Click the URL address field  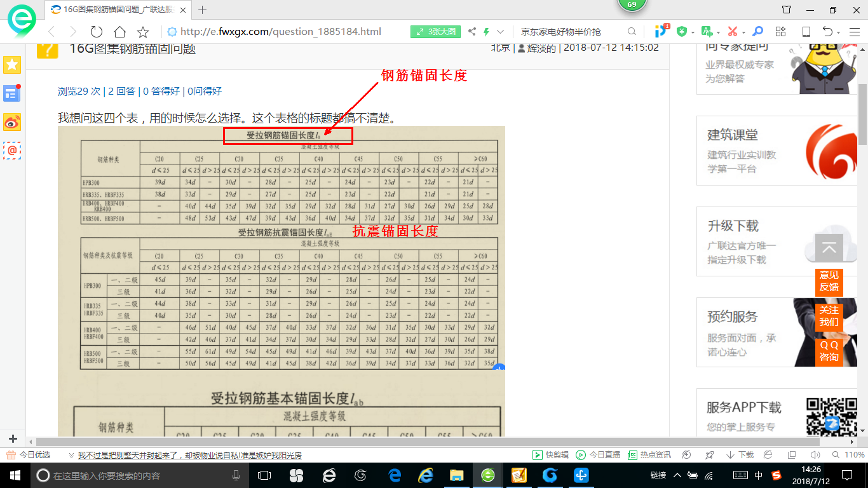(281, 32)
